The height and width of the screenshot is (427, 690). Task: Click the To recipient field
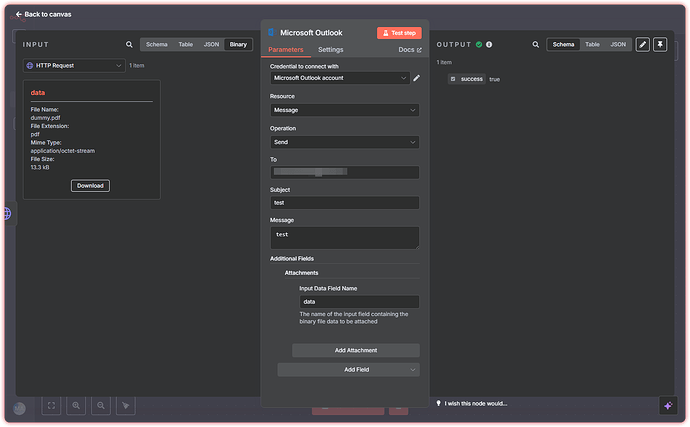345,172
